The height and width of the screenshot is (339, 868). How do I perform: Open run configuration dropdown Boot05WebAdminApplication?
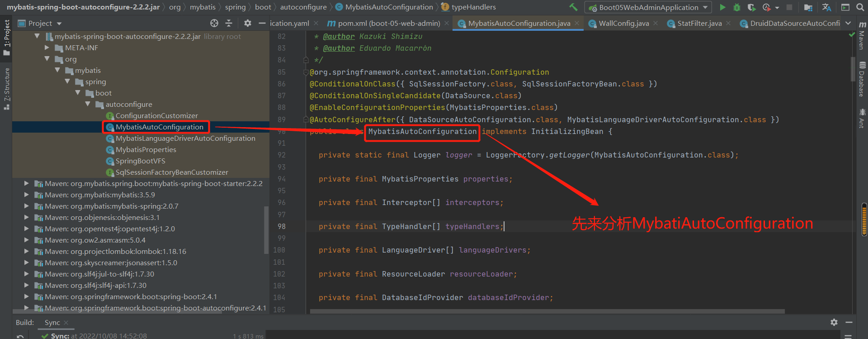[x=648, y=7]
